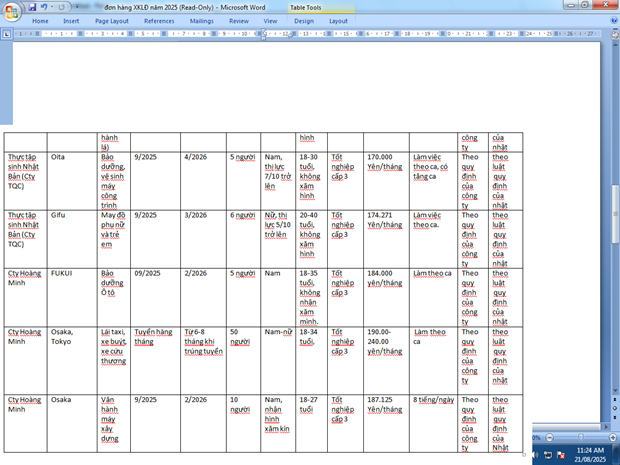This screenshot has height=465, width=620.
Task: Jump to previous page with double-arrow button
Action: point(615,400)
